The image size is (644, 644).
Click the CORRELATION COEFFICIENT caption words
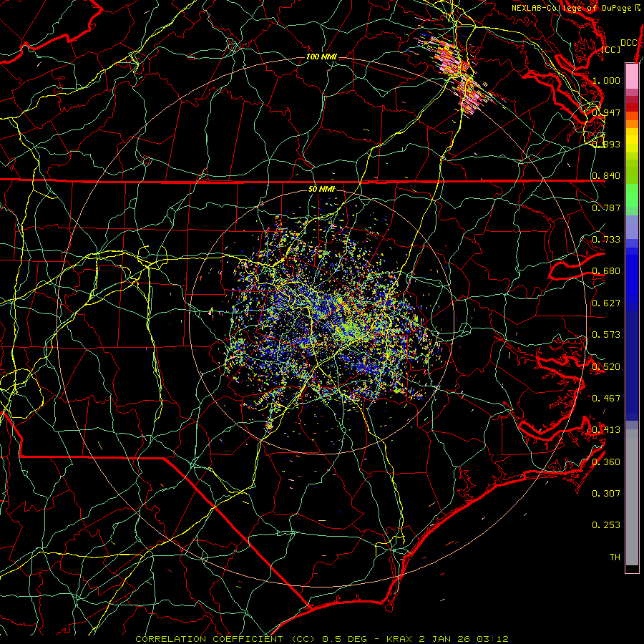(x=209, y=639)
